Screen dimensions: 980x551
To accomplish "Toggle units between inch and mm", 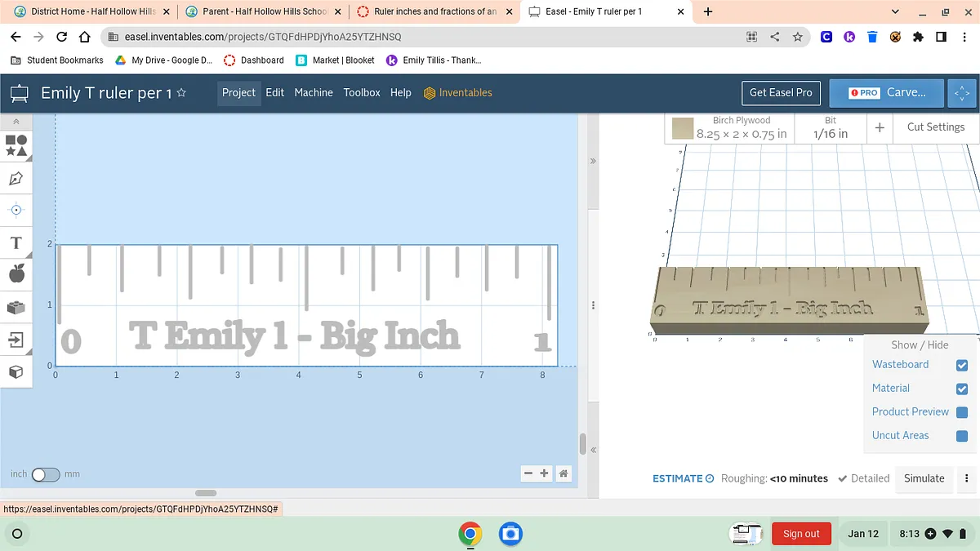I will click(x=45, y=474).
